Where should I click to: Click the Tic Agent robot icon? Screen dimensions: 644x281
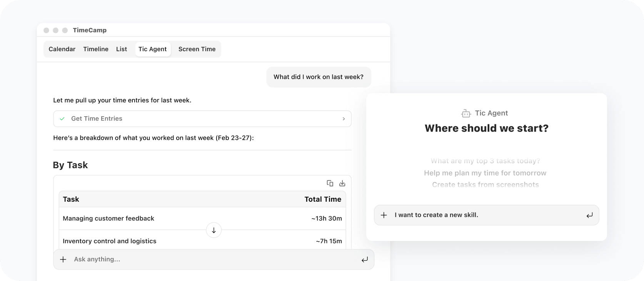466,113
